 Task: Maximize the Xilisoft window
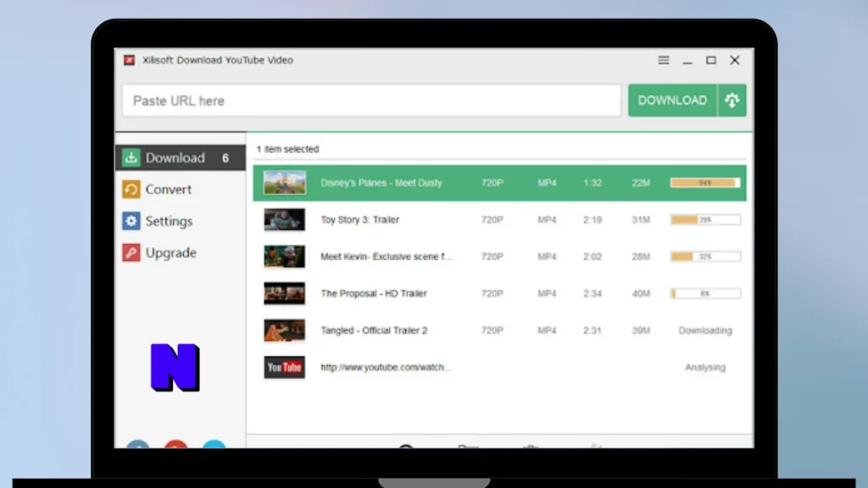pos(711,60)
